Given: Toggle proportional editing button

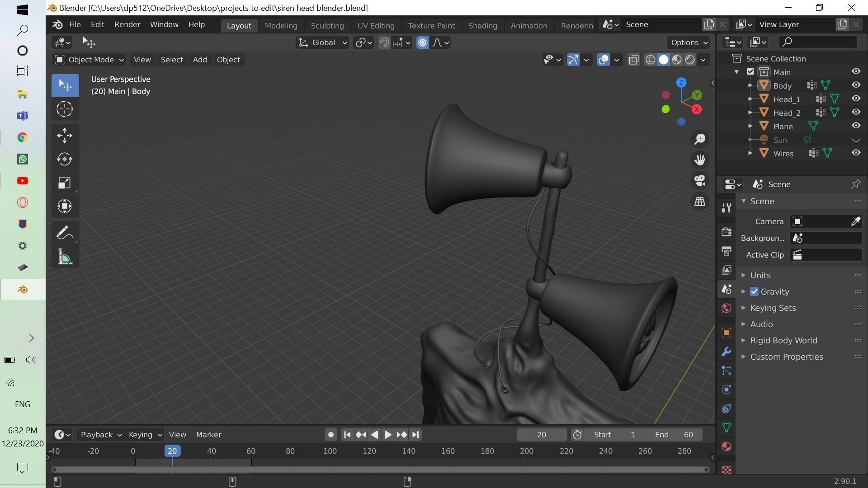Looking at the screenshot, I should coord(422,42).
